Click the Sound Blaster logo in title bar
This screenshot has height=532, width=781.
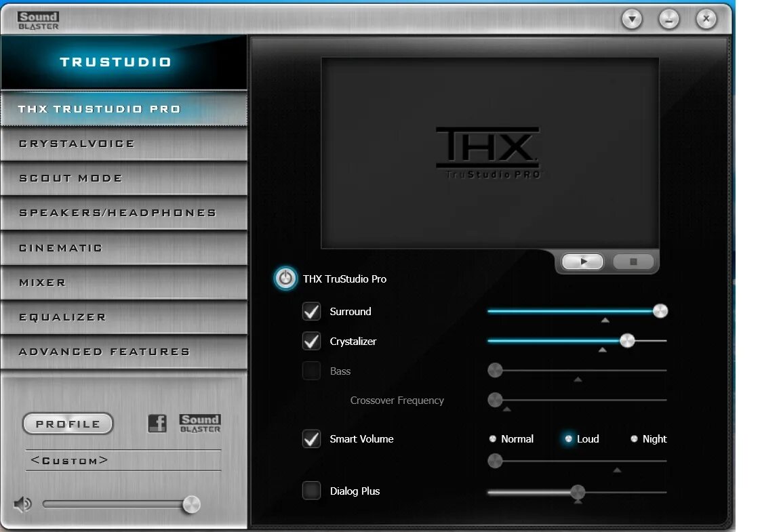(39, 20)
